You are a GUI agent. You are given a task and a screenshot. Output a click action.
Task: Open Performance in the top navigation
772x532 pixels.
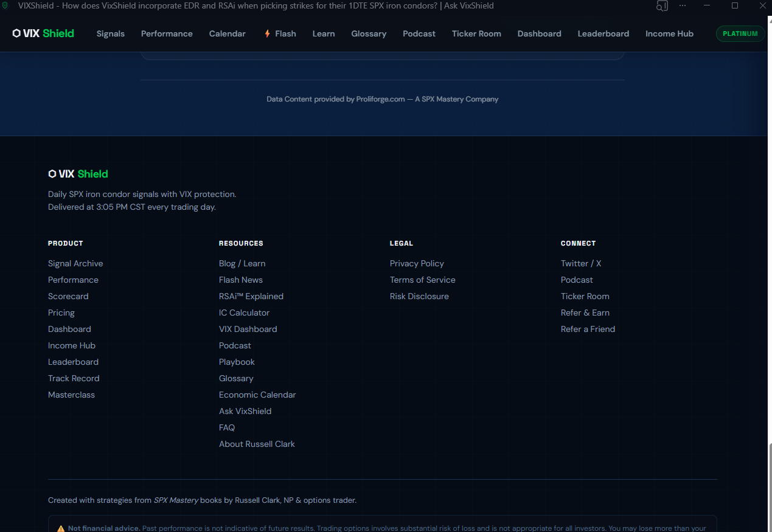coord(167,33)
